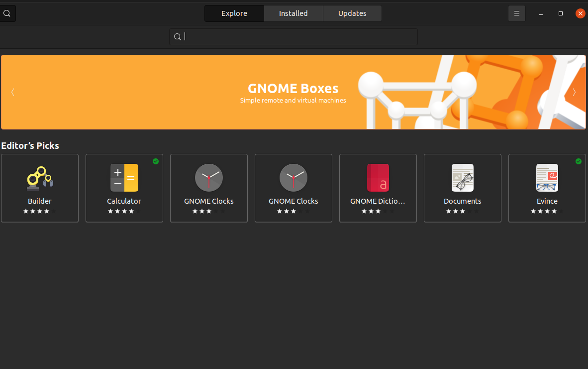Click the search toggle icon in header
The height and width of the screenshot is (369, 588).
[x=7, y=13]
